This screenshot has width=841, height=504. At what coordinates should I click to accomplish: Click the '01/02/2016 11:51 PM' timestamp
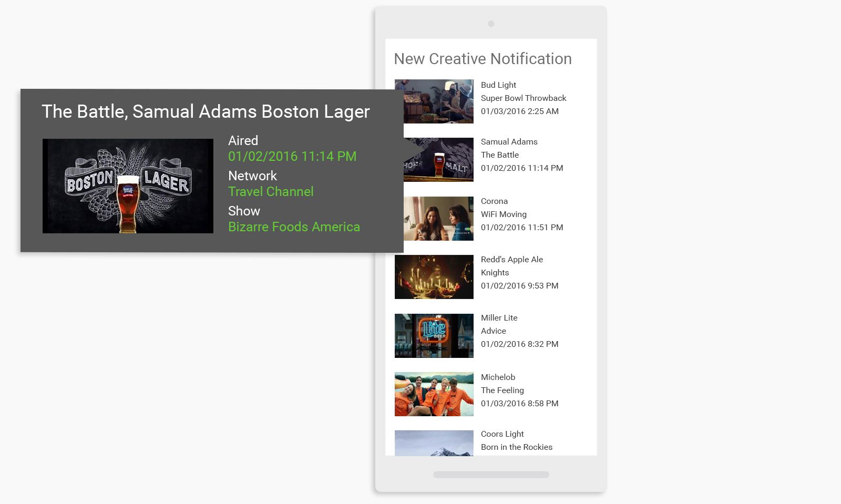[522, 227]
